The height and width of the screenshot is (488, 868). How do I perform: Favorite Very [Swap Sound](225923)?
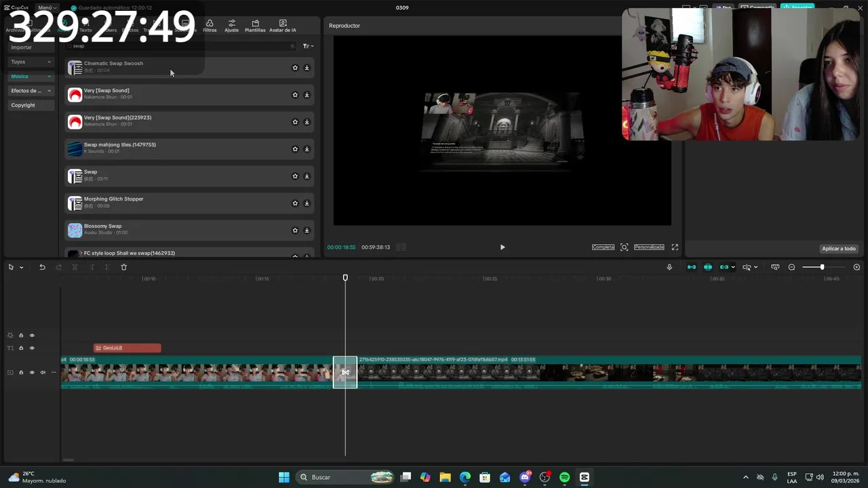(x=295, y=122)
